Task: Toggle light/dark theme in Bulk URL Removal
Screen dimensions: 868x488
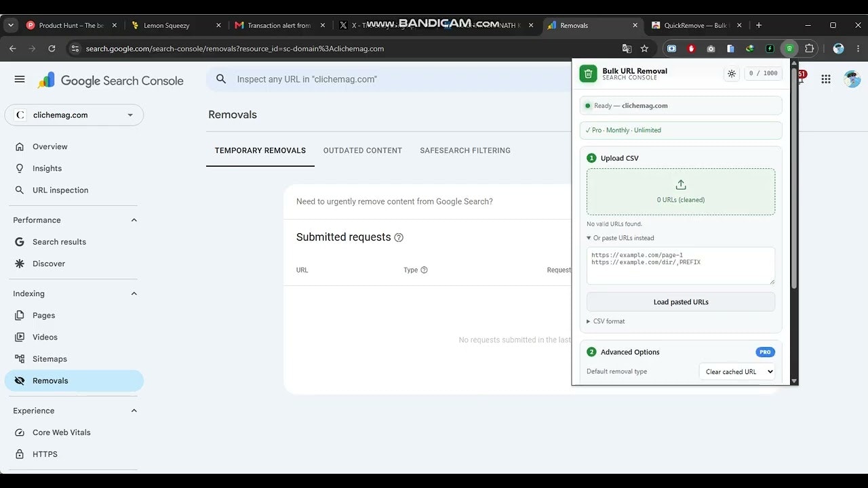Action: 731,73
